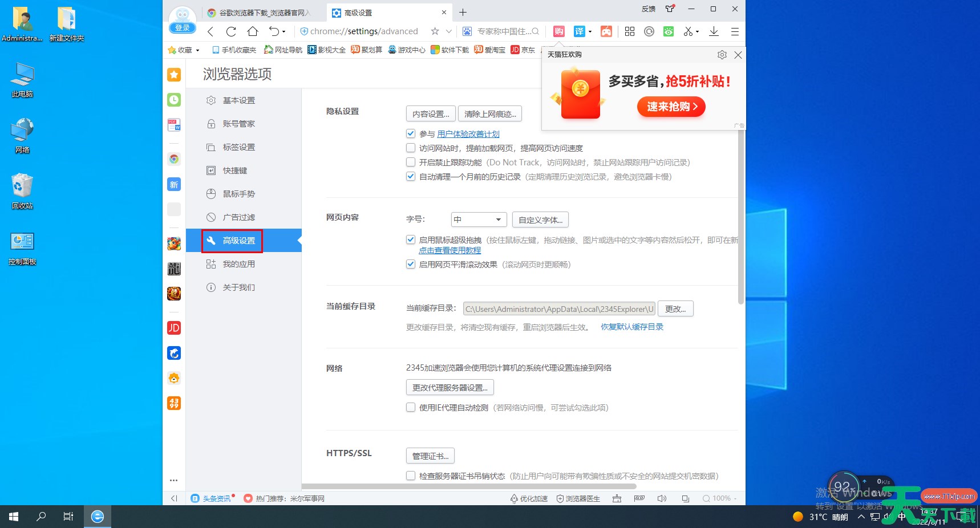Expand the address bar history dropdown arrow
980x528 pixels.
[449, 31]
